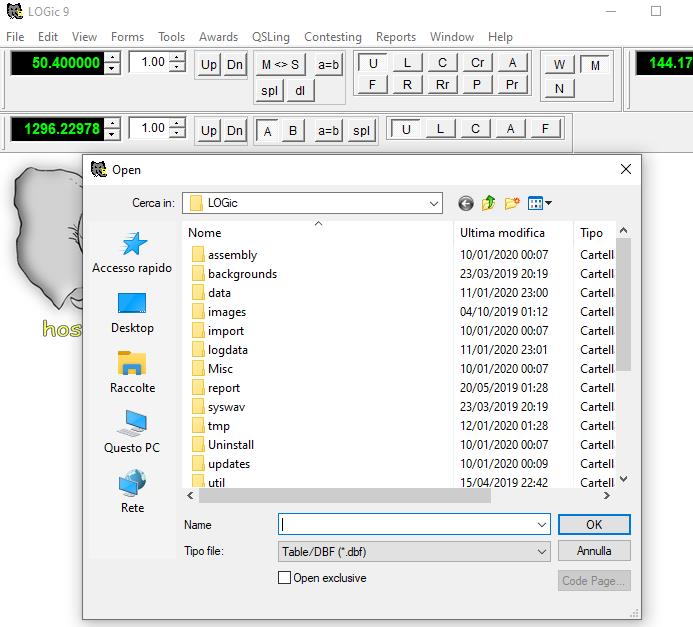This screenshot has width=693, height=627.
Task: Open the Contesting menu
Action: click(x=333, y=37)
